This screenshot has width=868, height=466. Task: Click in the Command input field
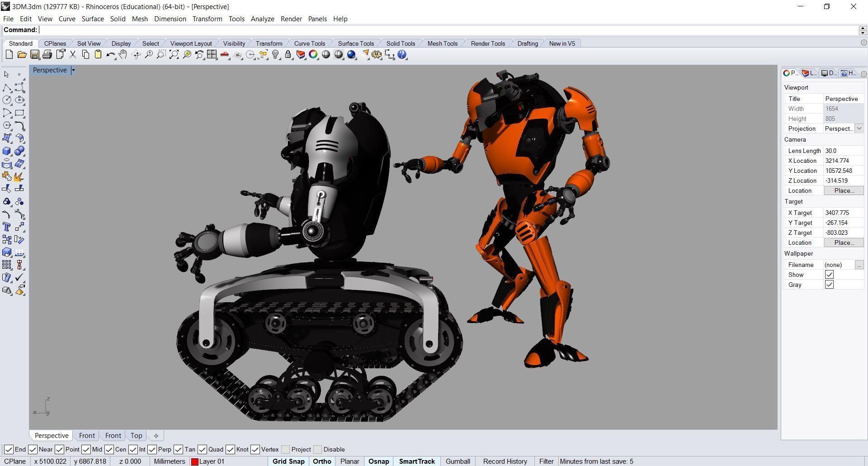pyautogui.click(x=448, y=30)
